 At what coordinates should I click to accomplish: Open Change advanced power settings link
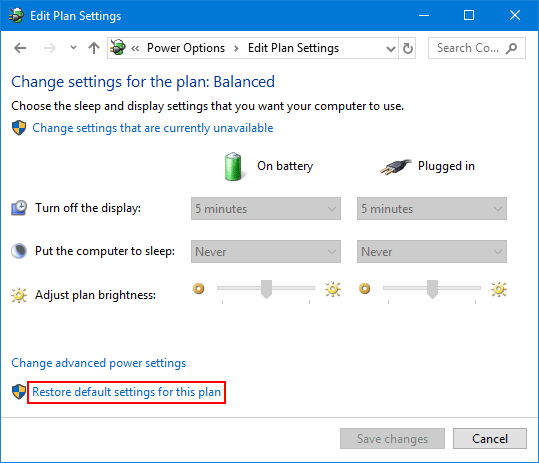(99, 363)
